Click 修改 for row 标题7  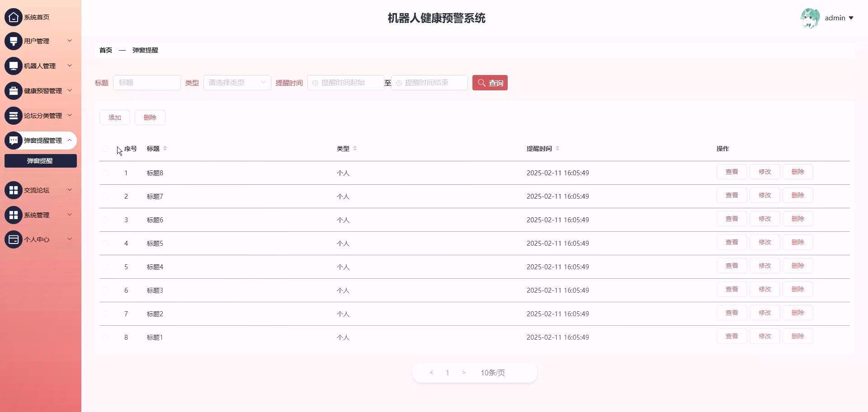click(765, 195)
